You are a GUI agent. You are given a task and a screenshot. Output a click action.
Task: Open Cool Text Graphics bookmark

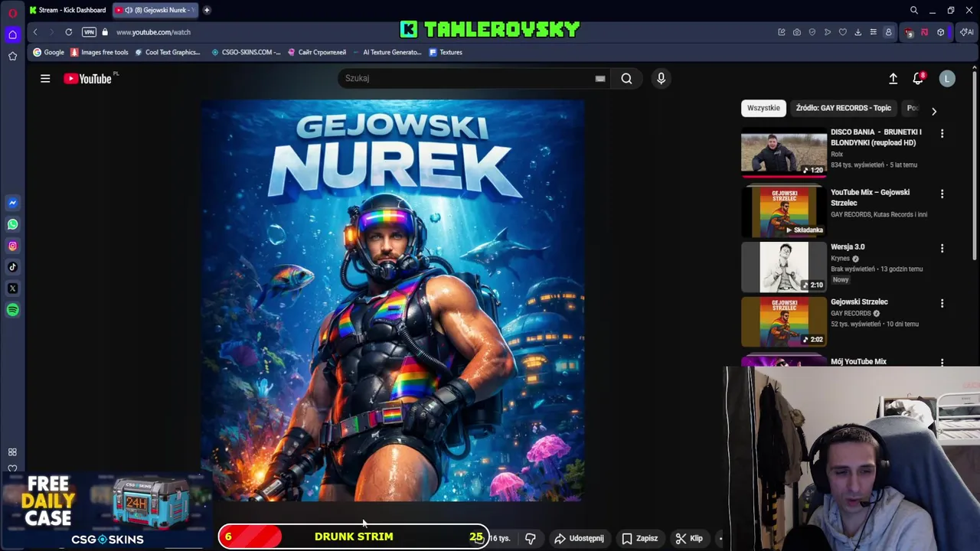tap(167, 52)
